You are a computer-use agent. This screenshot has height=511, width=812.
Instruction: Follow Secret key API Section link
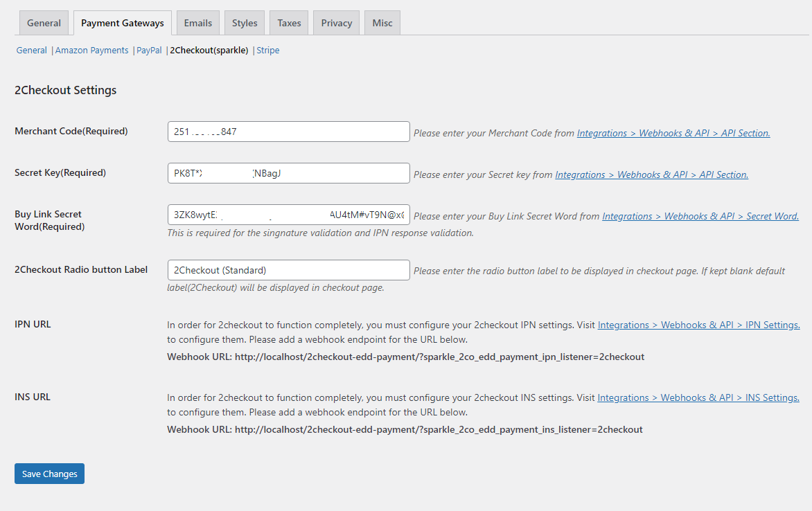tap(651, 174)
